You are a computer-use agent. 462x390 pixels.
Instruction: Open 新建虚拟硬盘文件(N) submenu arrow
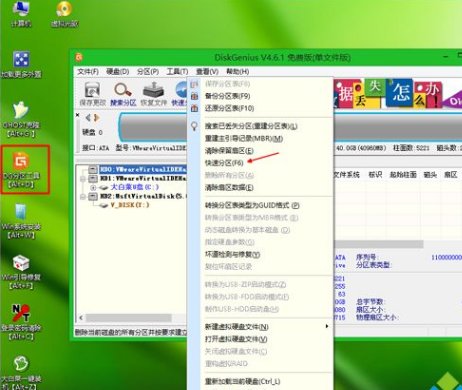[x=327, y=326]
